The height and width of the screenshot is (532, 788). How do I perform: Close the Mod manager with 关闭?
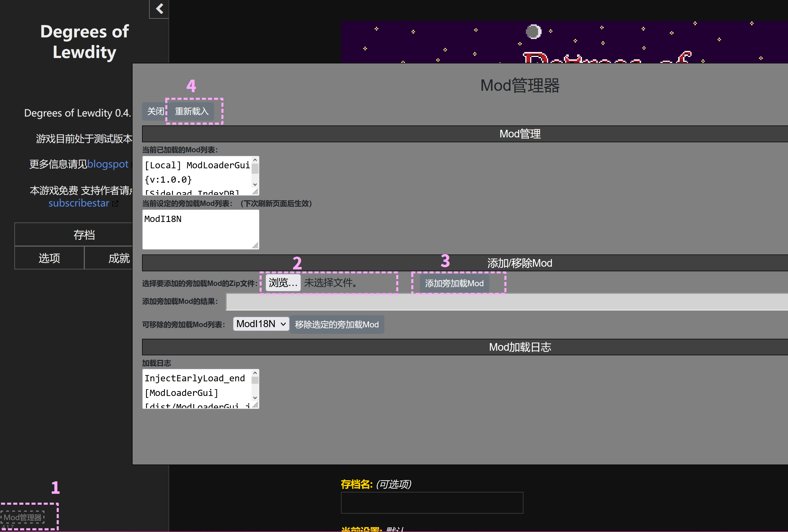[155, 111]
